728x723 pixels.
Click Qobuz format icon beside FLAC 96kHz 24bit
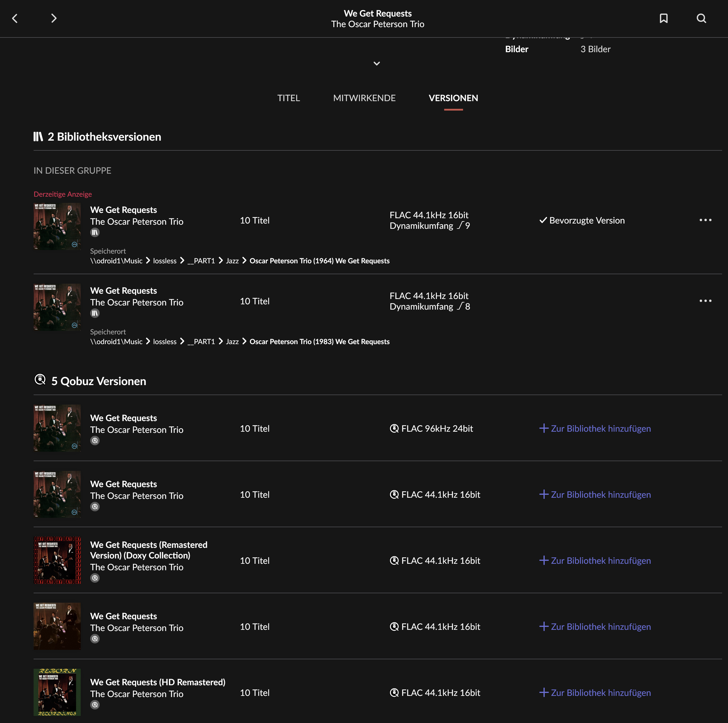coord(394,428)
